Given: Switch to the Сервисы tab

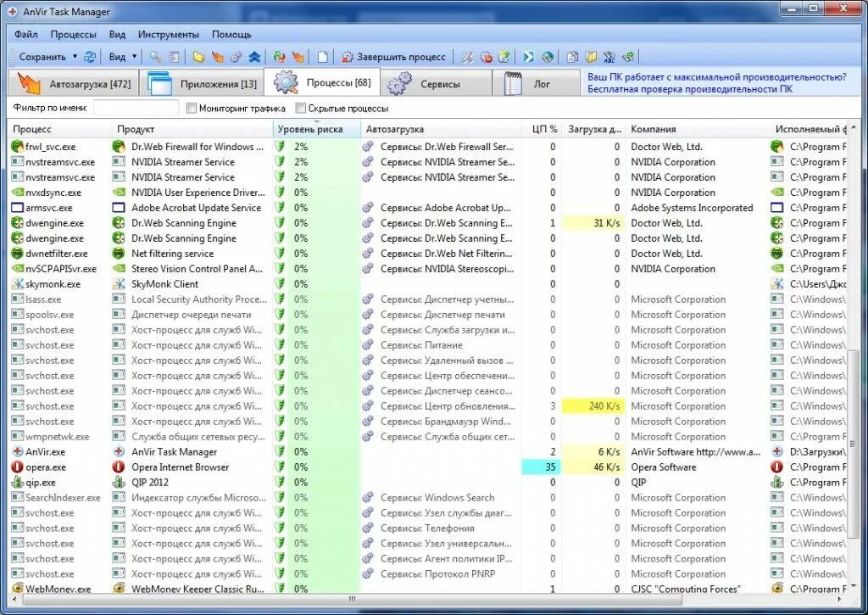Looking at the screenshot, I should tap(437, 83).
